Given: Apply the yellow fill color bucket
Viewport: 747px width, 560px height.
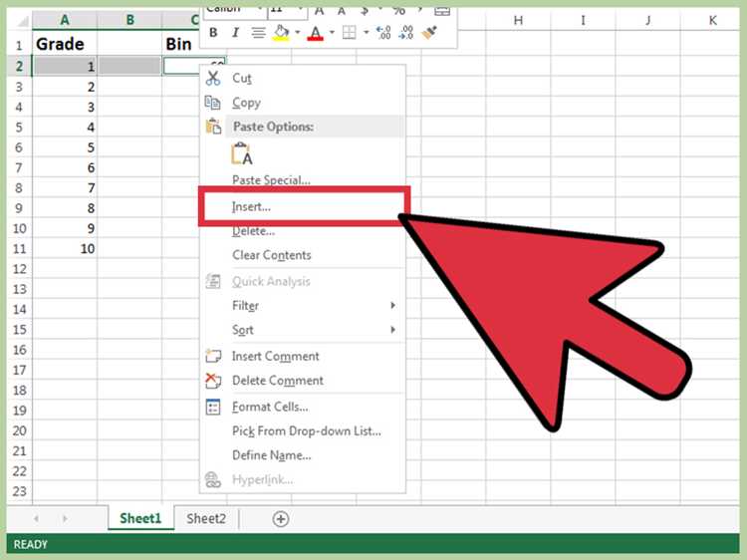Looking at the screenshot, I should coord(281,33).
